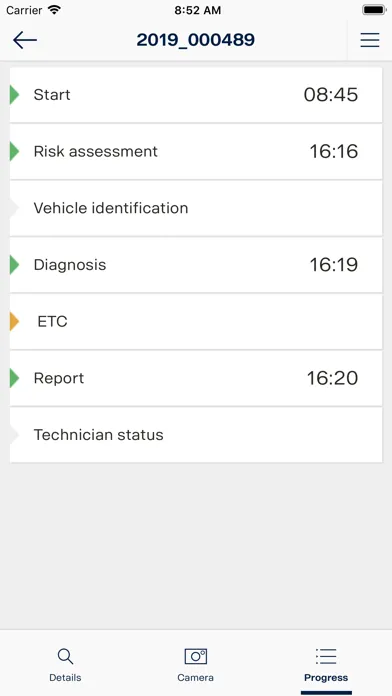The image size is (392, 696).
Task: Tap the Progress list icon
Action: pyautogui.click(x=326, y=656)
